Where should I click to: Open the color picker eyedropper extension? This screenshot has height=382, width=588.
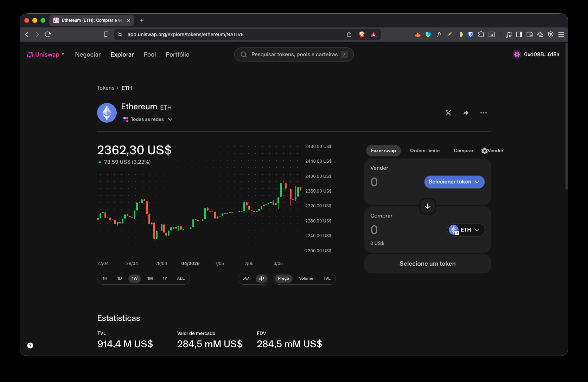tap(449, 34)
